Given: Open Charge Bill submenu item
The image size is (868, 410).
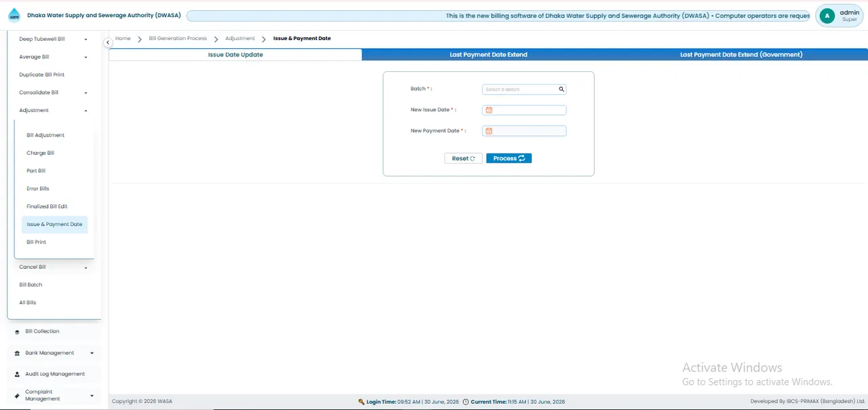Looking at the screenshot, I should click(41, 153).
